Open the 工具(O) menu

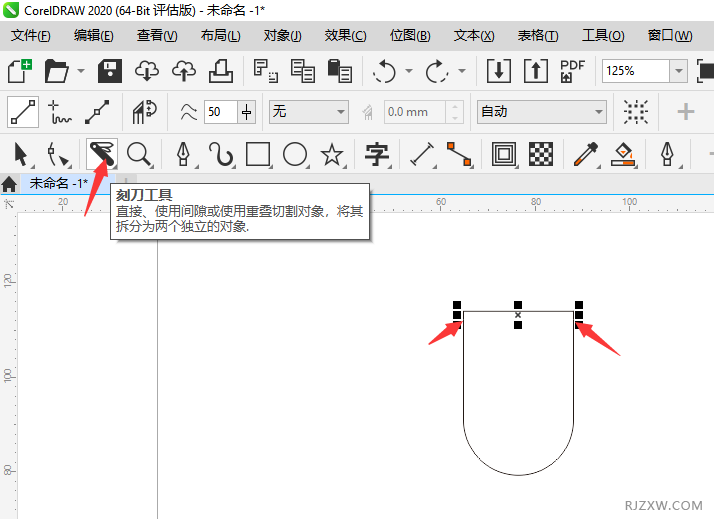pyautogui.click(x=603, y=35)
